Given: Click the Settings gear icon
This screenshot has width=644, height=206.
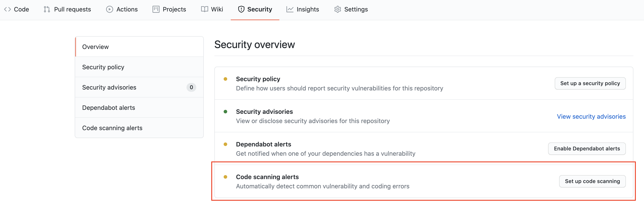Looking at the screenshot, I should 337,9.
